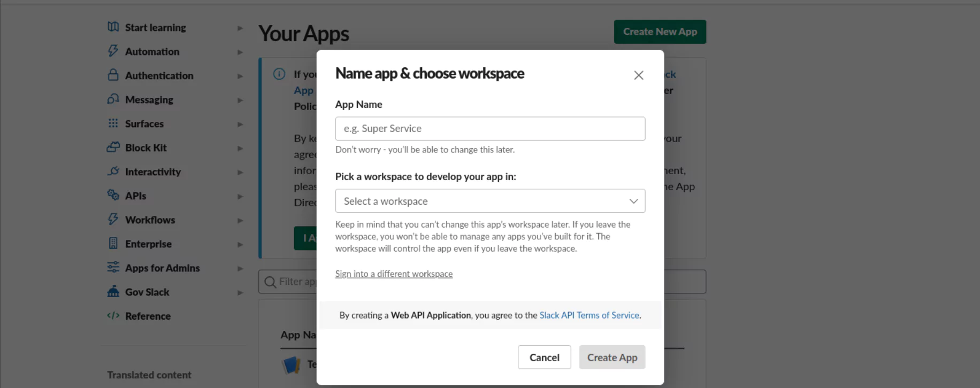Click the Workflows lightning icon

click(113, 219)
